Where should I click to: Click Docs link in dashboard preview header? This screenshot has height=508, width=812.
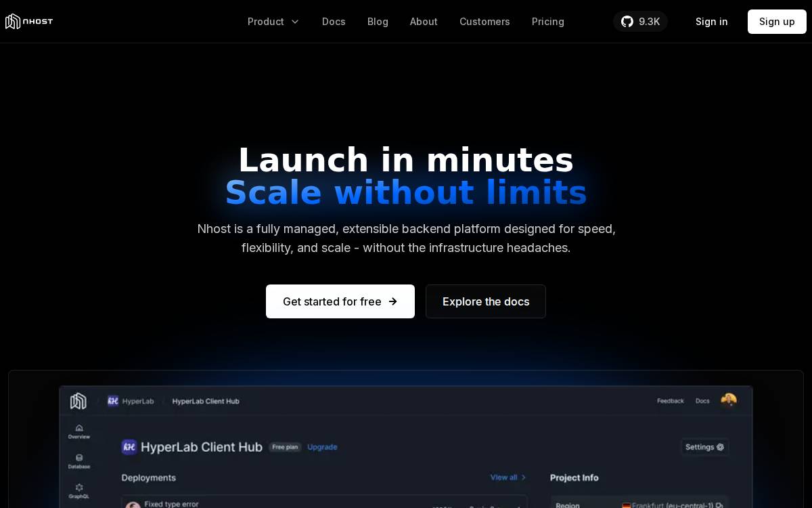click(702, 401)
